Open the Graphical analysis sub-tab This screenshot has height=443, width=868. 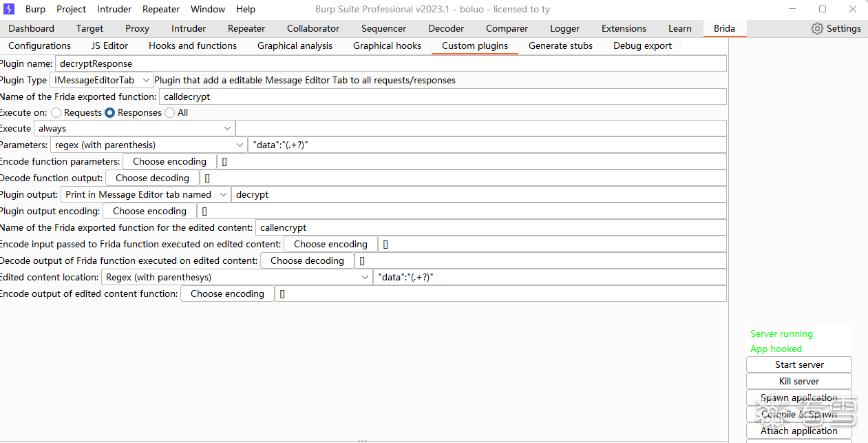coord(295,45)
